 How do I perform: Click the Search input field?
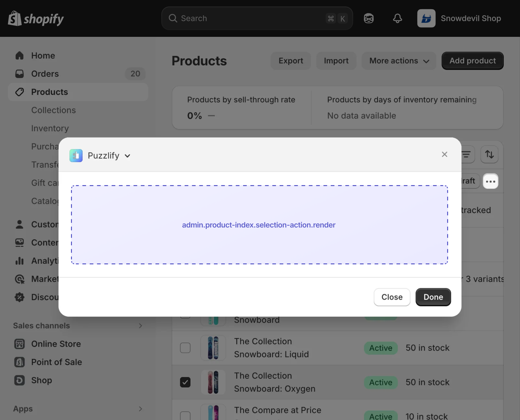click(257, 18)
